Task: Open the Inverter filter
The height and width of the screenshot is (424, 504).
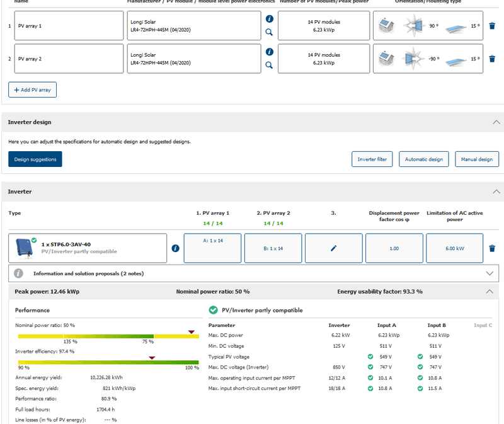Action: coord(372,159)
